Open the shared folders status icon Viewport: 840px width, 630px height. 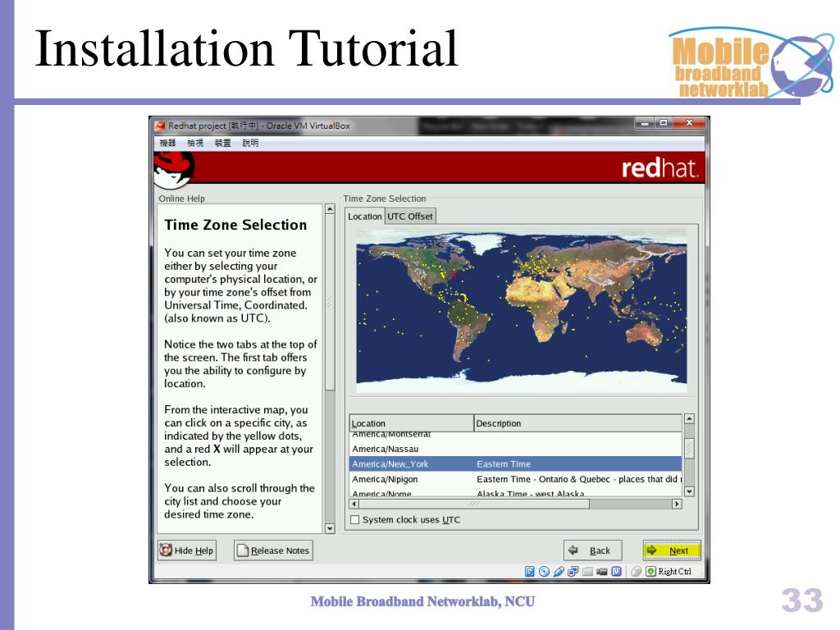(587, 571)
